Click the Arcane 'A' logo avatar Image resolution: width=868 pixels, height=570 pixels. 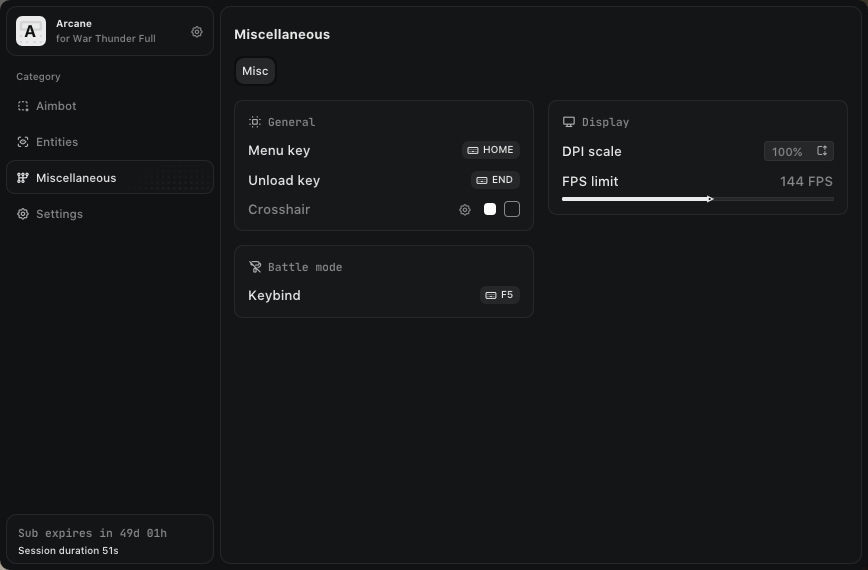tap(31, 32)
